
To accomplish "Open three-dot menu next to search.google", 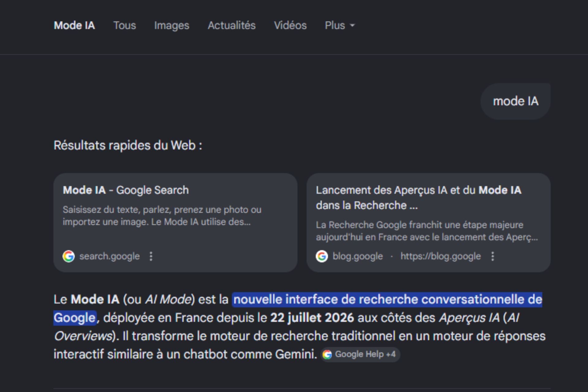I will pyautogui.click(x=151, y=256).
